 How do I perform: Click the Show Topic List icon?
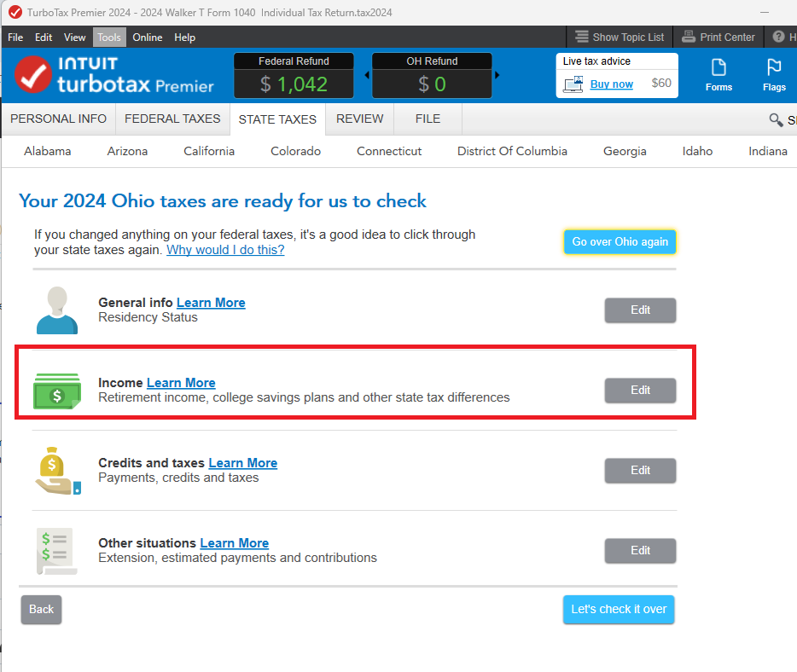pyautogui.click(x=582, y=37)
